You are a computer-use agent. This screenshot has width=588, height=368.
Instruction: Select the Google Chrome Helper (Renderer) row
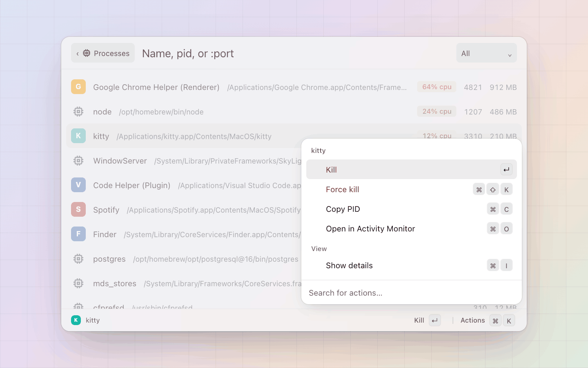(x=294, y=87)
